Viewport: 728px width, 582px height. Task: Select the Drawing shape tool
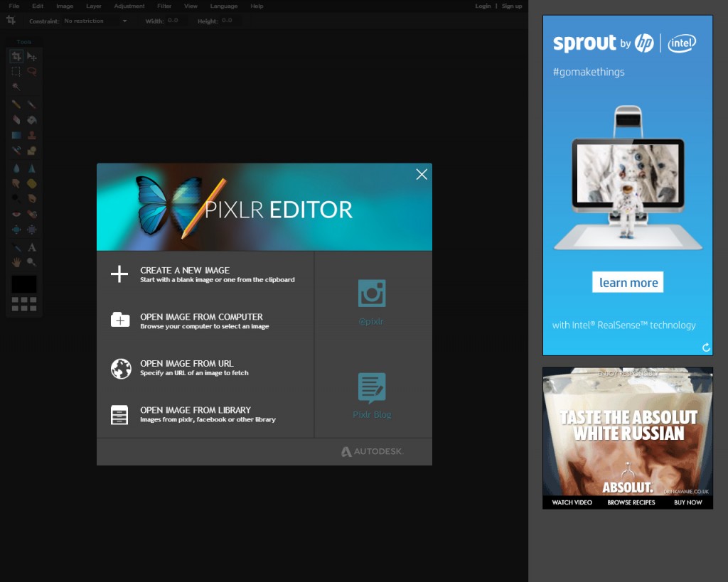pos(31,151)
